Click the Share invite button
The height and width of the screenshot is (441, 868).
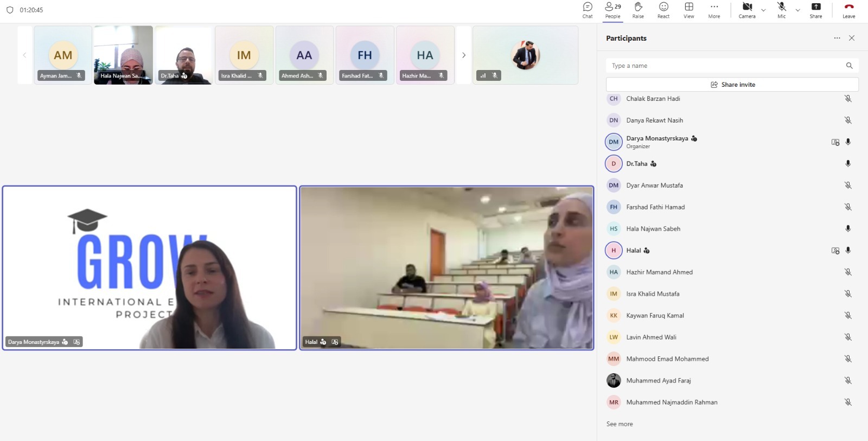pos(732,85)
